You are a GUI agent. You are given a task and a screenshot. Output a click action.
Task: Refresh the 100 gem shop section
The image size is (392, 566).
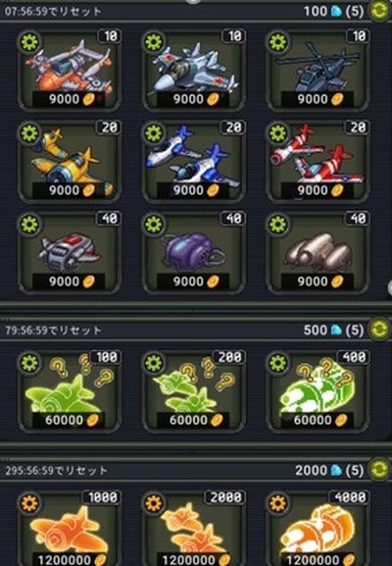point(379,11)
